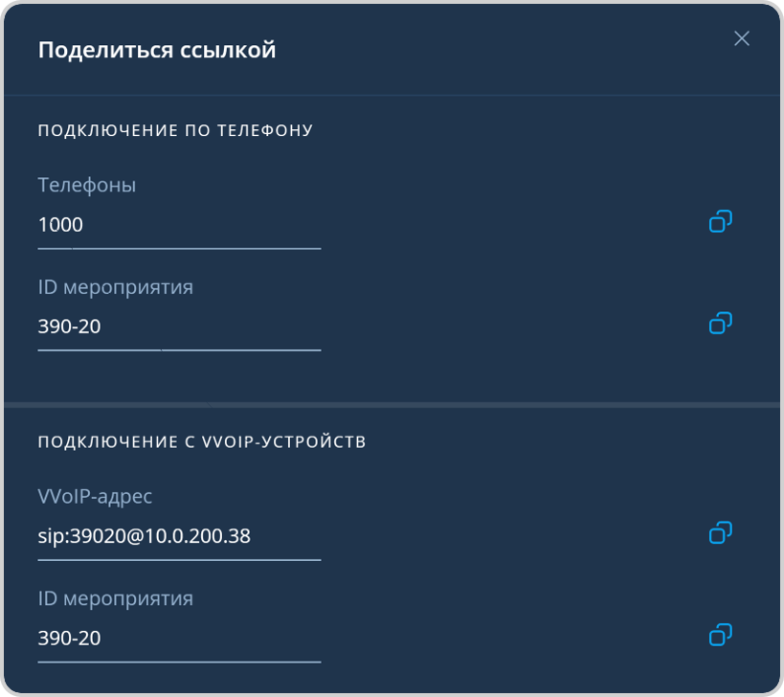Click the Телефоны field label
The width and height of the screenshot is (784, 697).
click(86, 185)
